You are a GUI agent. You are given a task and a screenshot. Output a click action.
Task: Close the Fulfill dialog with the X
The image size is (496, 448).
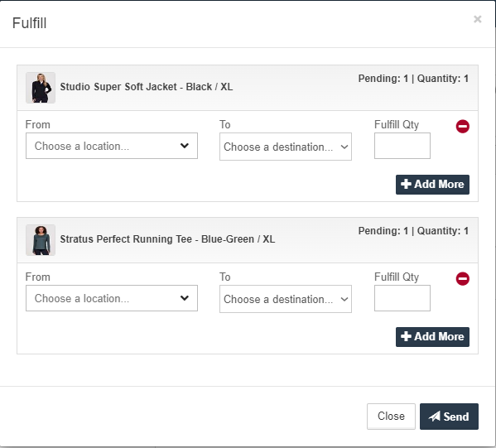coord(477,19)
